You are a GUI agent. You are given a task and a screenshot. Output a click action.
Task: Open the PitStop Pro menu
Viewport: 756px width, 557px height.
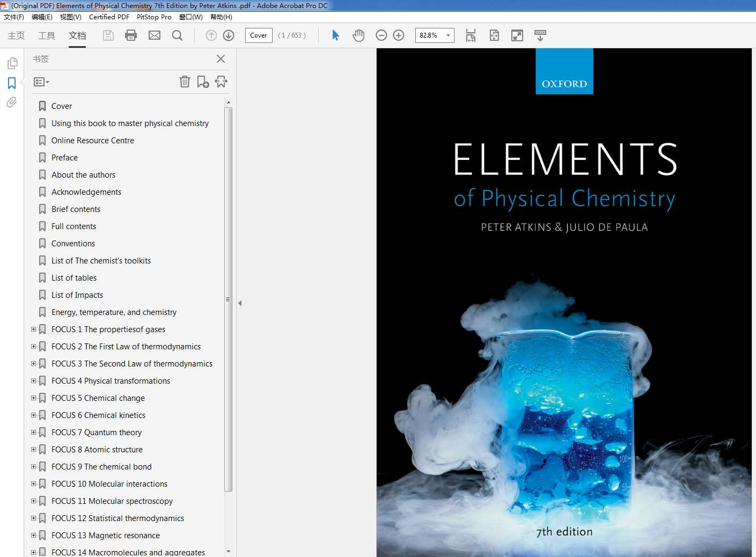coord(154,17)
